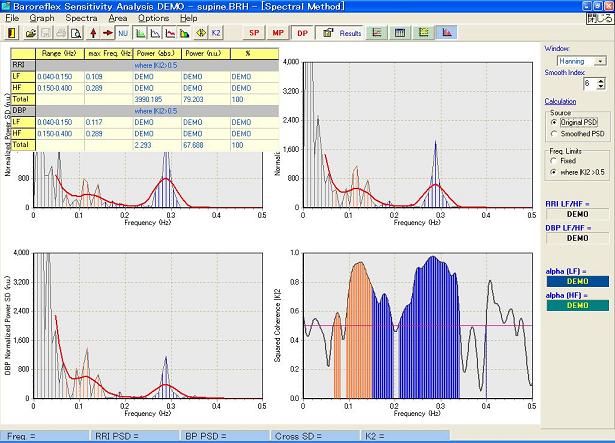Click the DBP max frequency 0.117 cell
Image resolution: width=615 pixels, height=443 pixels.
(109, 122)
